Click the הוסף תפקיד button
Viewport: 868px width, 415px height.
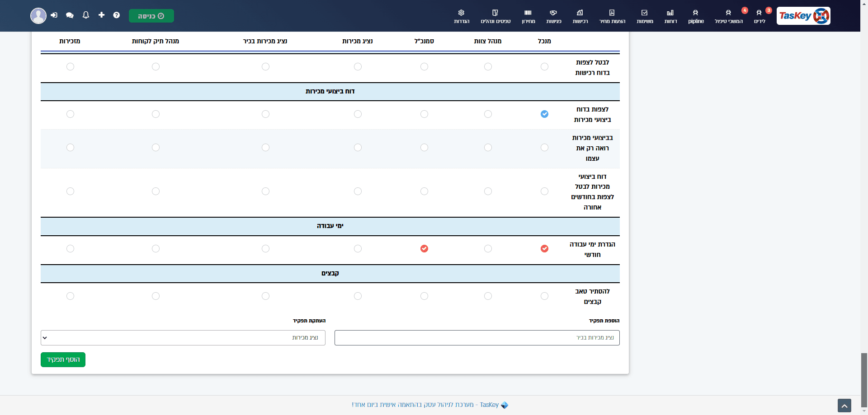(63, 360)
